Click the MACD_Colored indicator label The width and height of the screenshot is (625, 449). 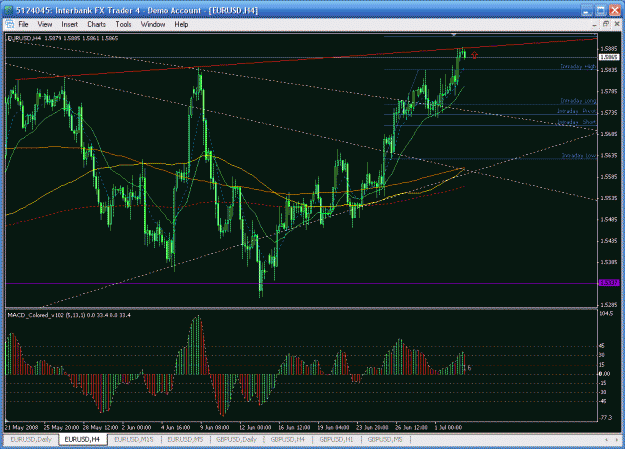[x=69, y=315]
